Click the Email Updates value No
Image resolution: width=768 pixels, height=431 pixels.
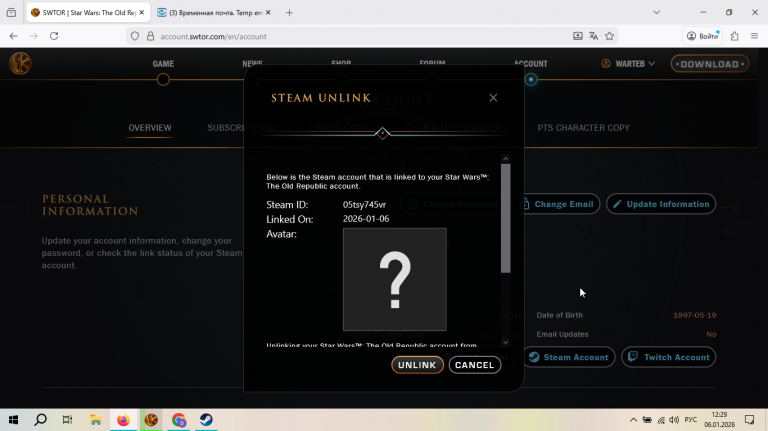(x=711, y=334)
